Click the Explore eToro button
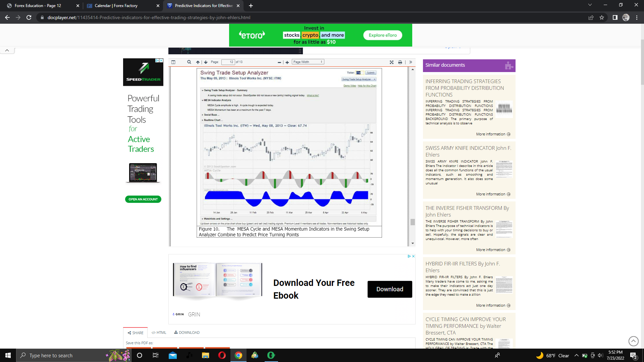Screen dimensions: 644x362 click(382, 35)
